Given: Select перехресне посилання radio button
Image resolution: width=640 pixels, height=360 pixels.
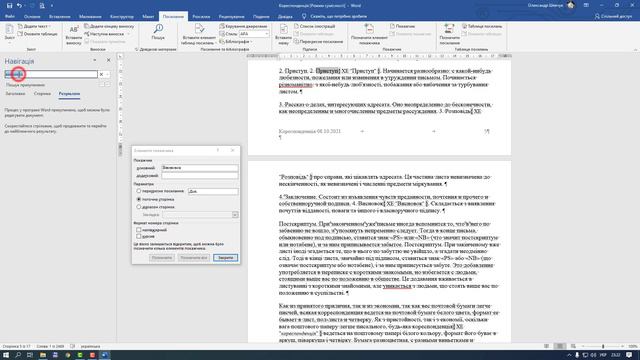Looking at the screenshot, I should coord(139,191).
